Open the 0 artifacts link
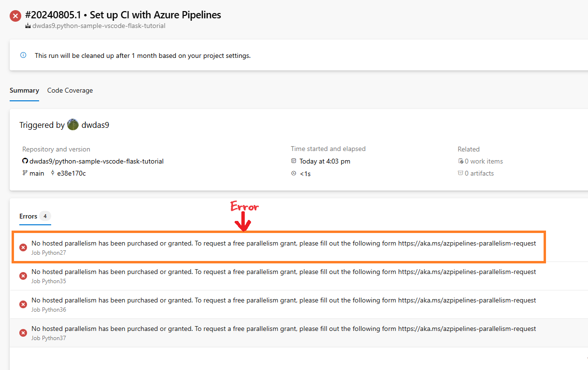Viewport: 588px width, 370px height. tap(476, 173)
